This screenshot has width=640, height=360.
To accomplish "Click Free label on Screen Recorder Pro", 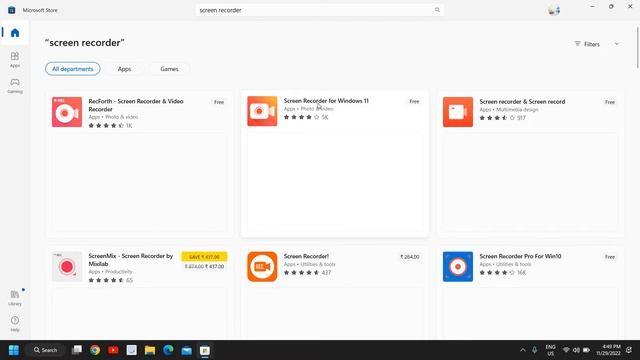I will coord(610,257).
